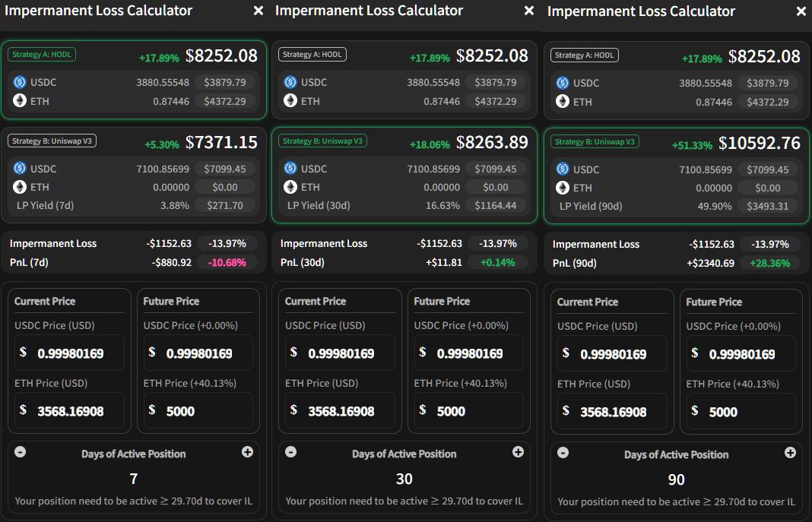Select Strategy A: HODL in 90-day panel
The height and width of the screenshot is (522, 812).
pos(585,55)
